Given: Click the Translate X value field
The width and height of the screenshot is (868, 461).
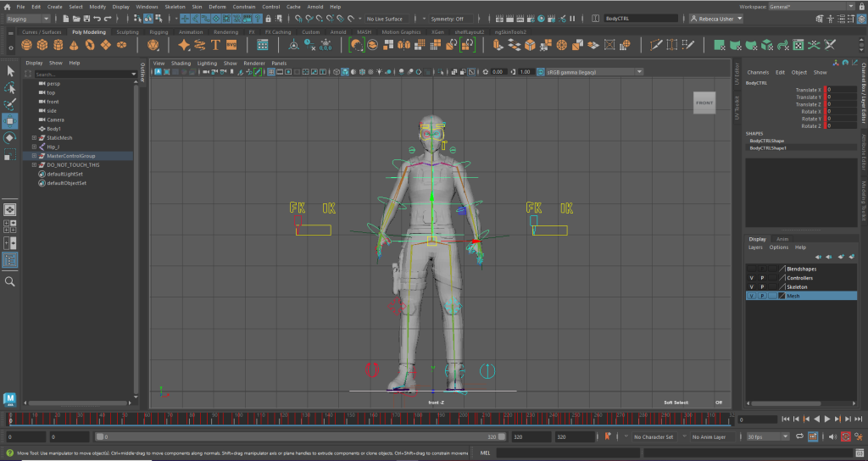Looking at the screenshot, I should pyautogui.click(x=841, y=89).
